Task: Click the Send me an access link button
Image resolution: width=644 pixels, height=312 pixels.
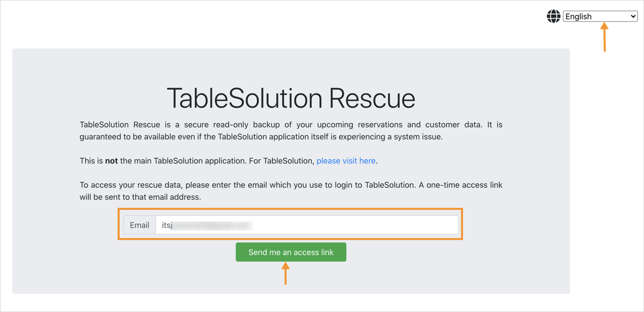Action: pyautogui.click(x=291, y=252)
